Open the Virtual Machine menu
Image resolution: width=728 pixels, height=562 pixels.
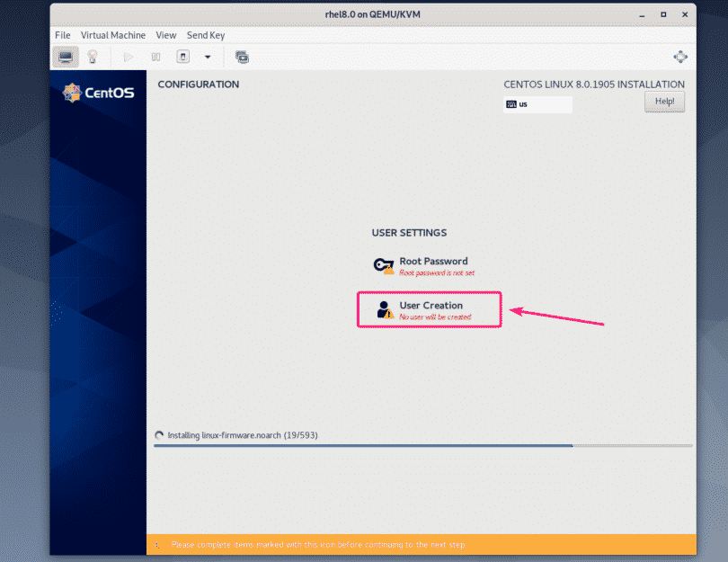(x=113, y=35)
